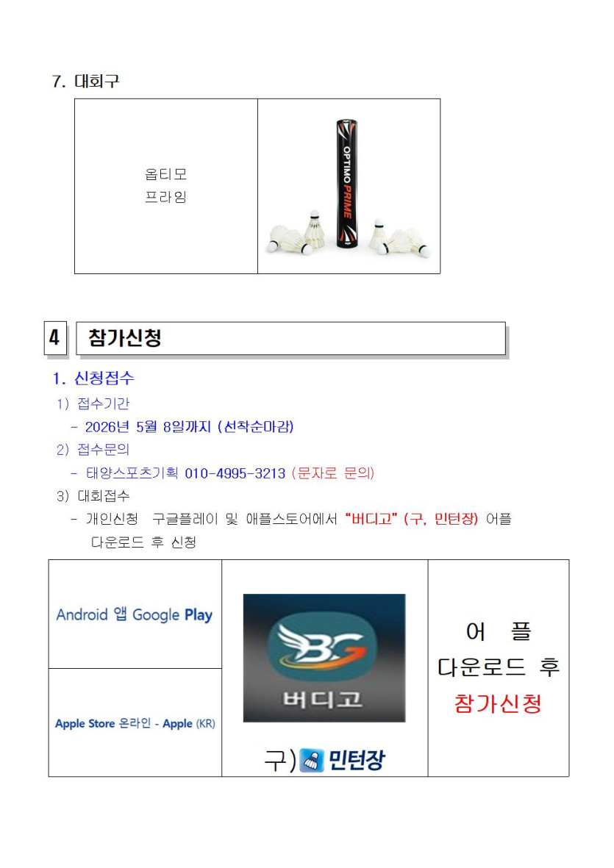Screen dimensions: 614x868
Task: Open the Android 앱 Google Play link
Action: [x=135, y=614]
